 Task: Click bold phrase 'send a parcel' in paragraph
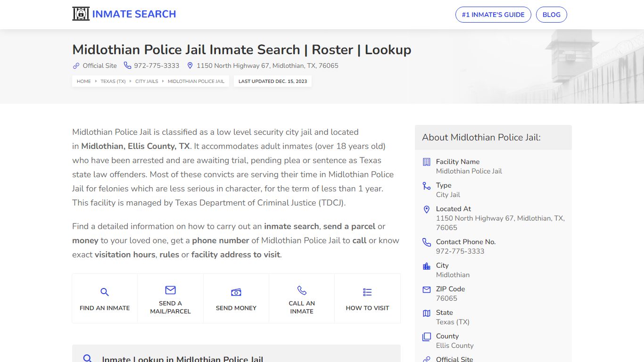pos(349,226)
